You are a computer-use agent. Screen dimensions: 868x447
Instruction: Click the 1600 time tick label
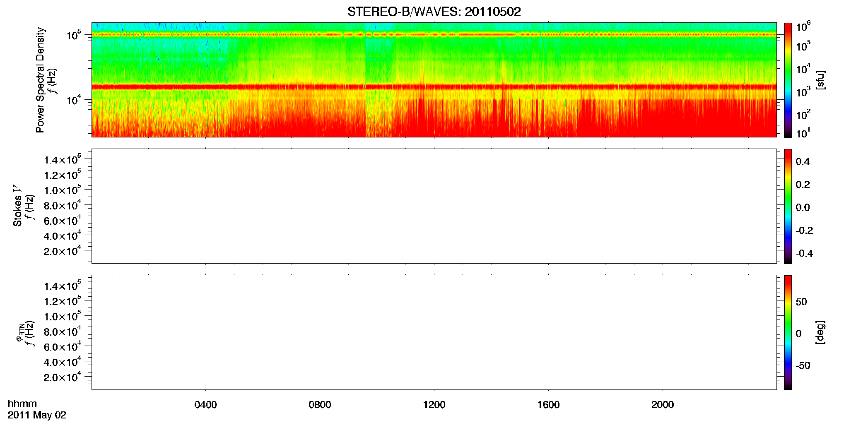pos(548,405)
